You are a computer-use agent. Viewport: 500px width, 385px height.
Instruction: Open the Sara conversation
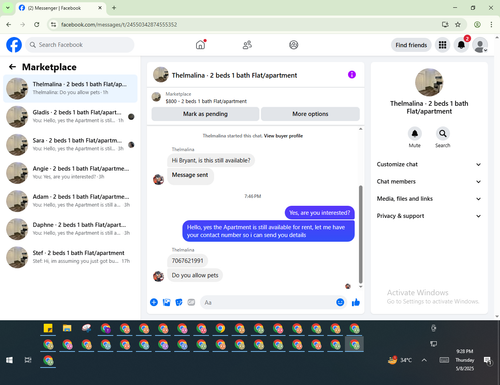70,145
